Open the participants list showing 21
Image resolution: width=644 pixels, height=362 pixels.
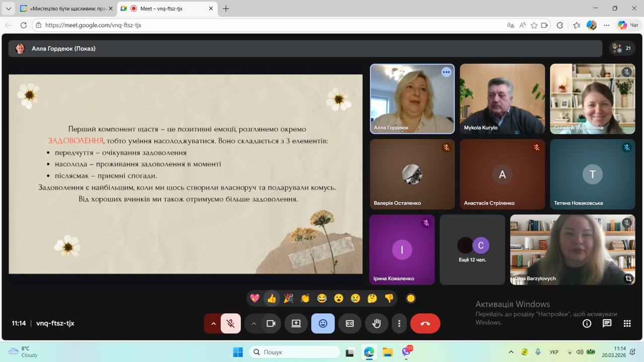622,48
